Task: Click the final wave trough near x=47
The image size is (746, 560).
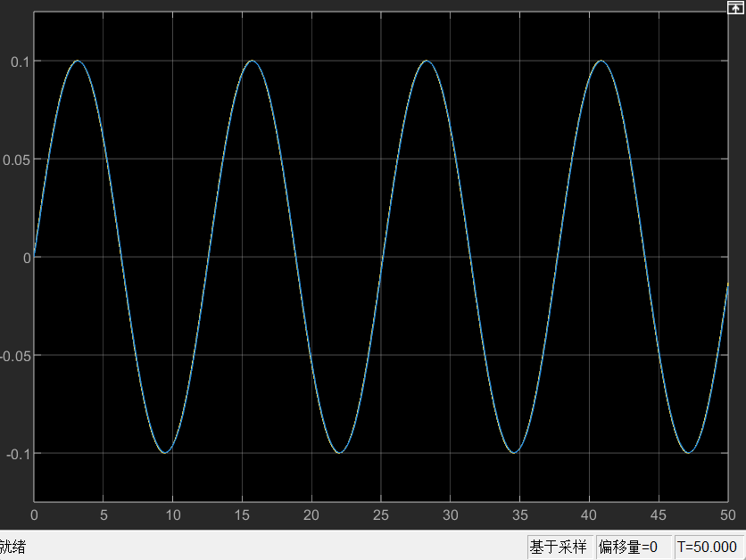Action: [688, 453]
